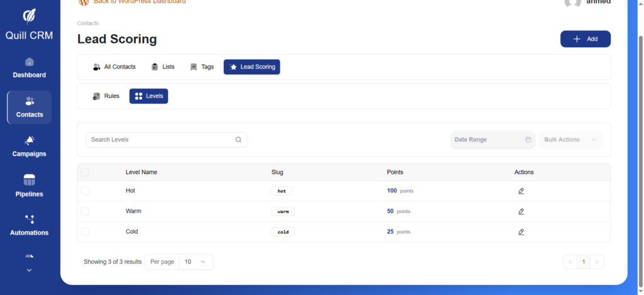Image resolution: width=644 pixels, height=295 pixels.
Task: Click the Back to WordPress Dashboard link
Action: coord(139,2)
